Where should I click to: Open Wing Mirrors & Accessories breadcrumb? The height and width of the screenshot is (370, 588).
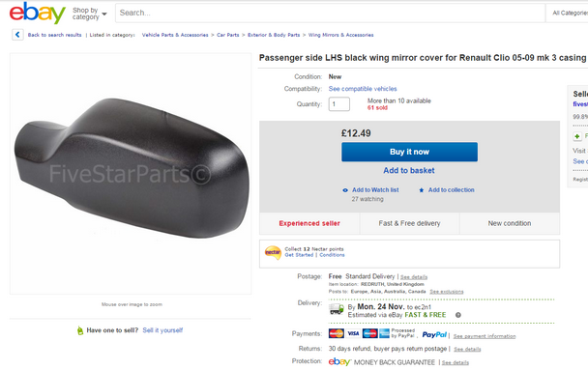[x=340, y=35]
